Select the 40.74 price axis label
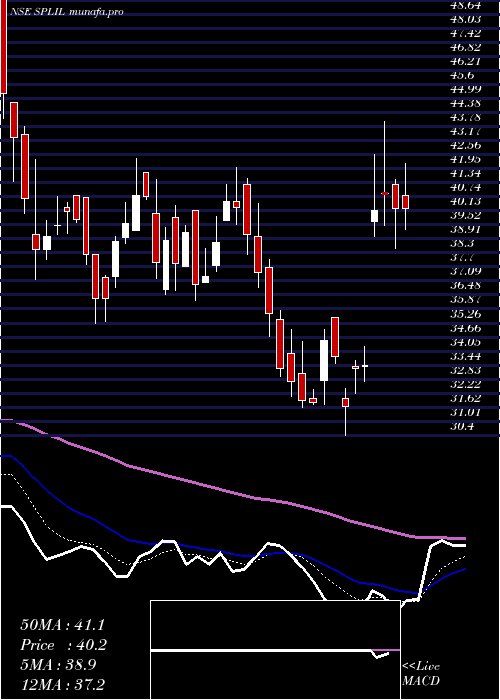Viewport: 500px width, 700px height. point(467,188)
